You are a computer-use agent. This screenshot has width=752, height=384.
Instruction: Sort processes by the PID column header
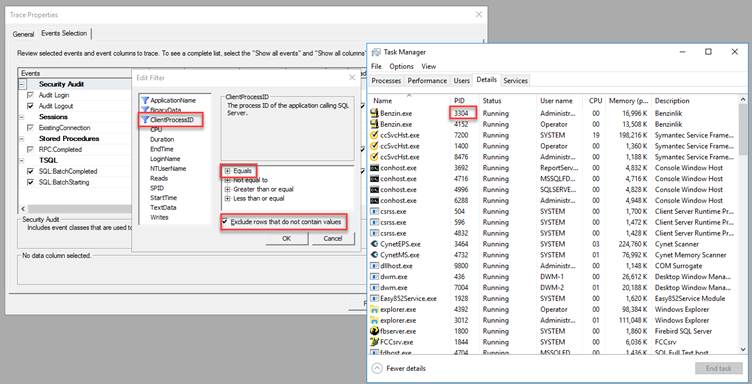[x=459, y=101]
